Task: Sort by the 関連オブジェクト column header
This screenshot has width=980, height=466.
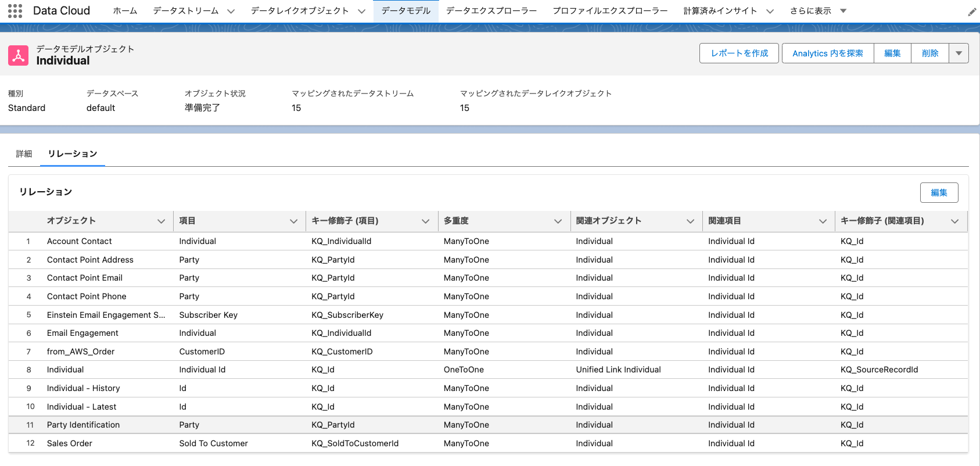Action: [x=609, y=221]
